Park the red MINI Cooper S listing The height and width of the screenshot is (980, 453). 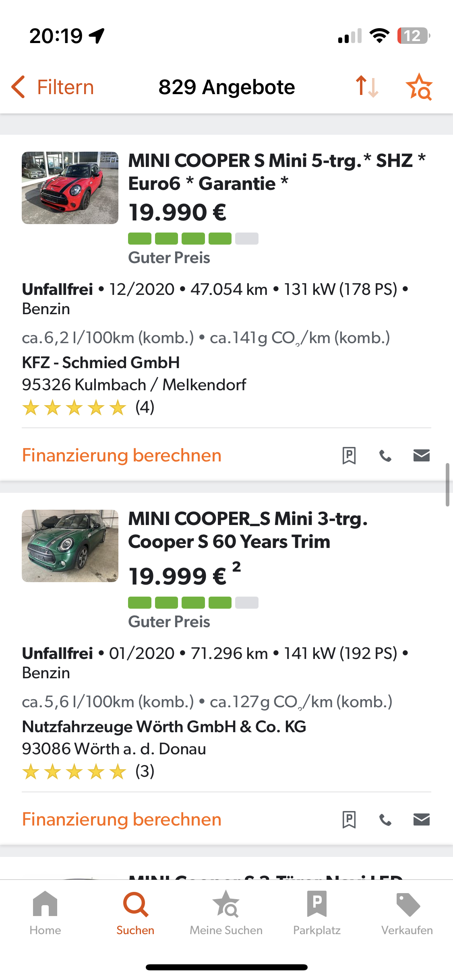click(349, 455)
